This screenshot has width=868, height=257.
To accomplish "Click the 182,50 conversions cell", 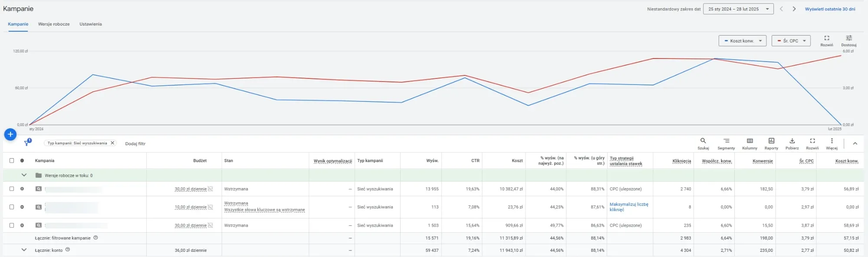I will [x=766, y=189].
